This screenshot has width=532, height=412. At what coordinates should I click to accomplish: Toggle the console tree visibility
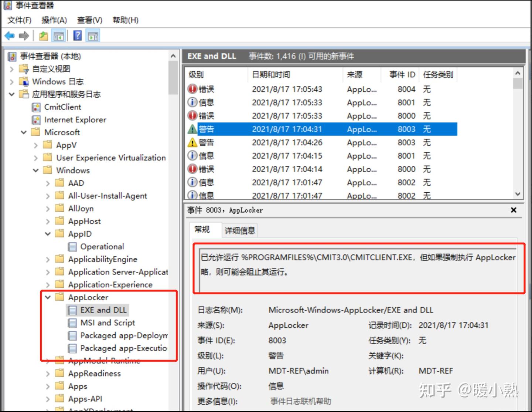(58, 35)
